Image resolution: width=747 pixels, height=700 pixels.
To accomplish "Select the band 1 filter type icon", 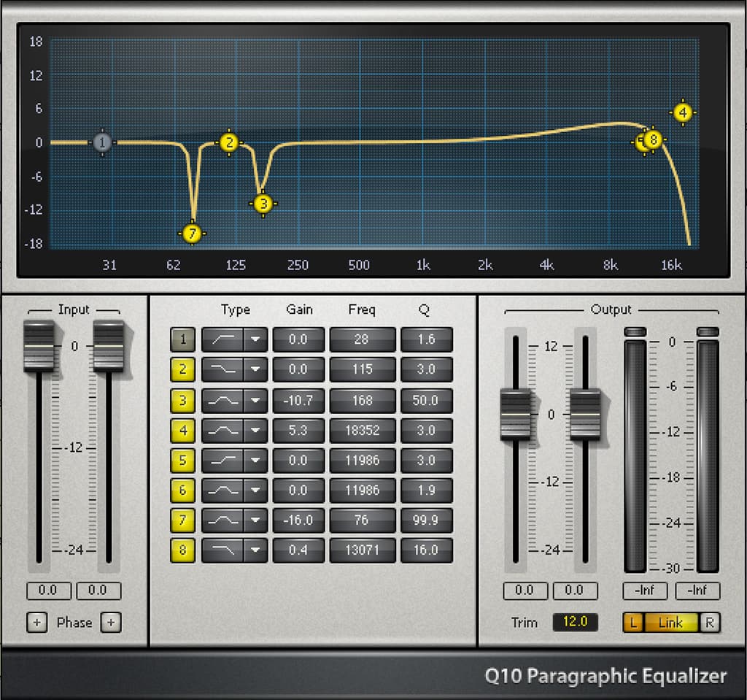I will point(222,339).
